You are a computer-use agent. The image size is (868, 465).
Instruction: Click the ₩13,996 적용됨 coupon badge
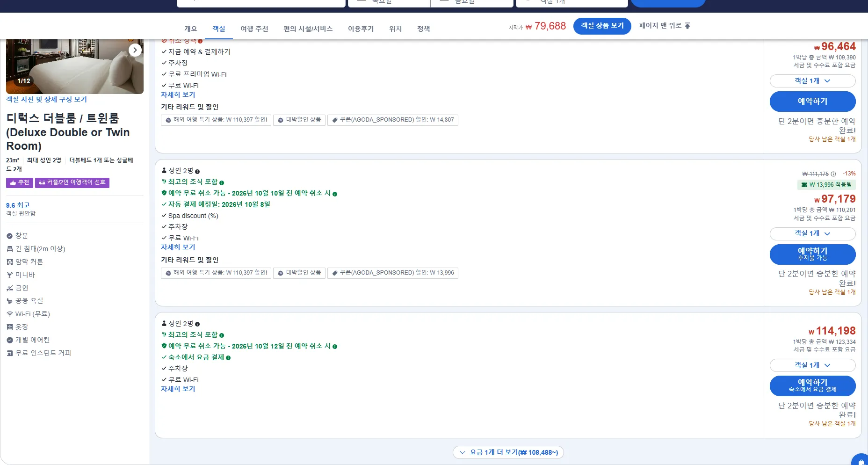click(x=826, y=185)
